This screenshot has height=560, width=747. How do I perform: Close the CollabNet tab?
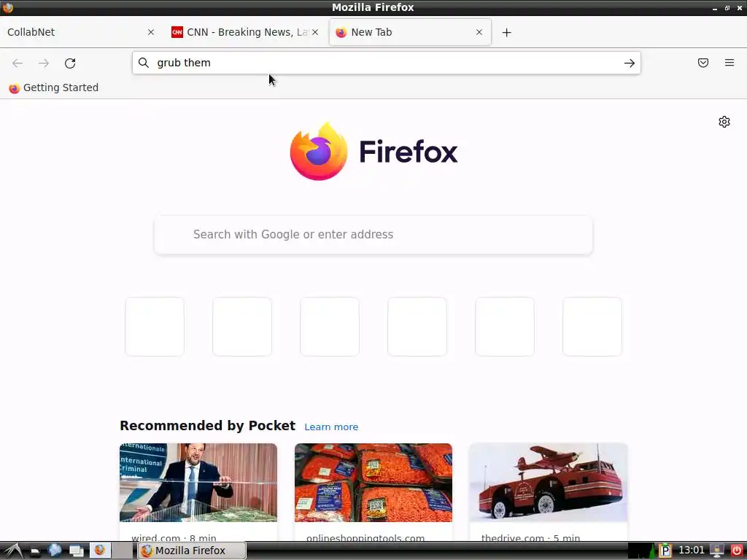point(151,32)
